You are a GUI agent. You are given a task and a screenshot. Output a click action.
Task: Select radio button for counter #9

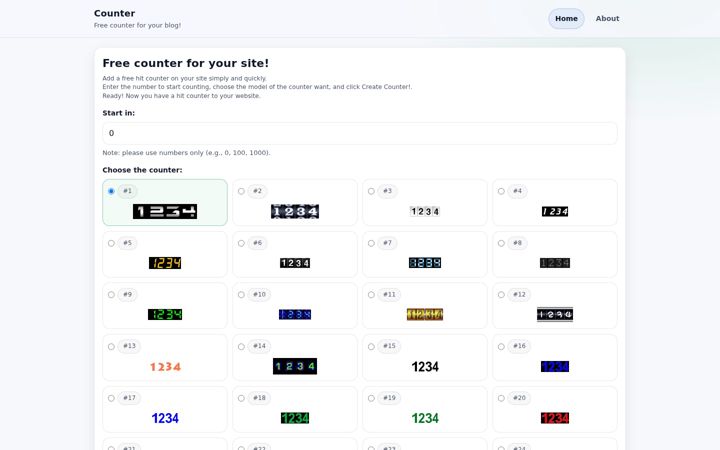point(111,294)
